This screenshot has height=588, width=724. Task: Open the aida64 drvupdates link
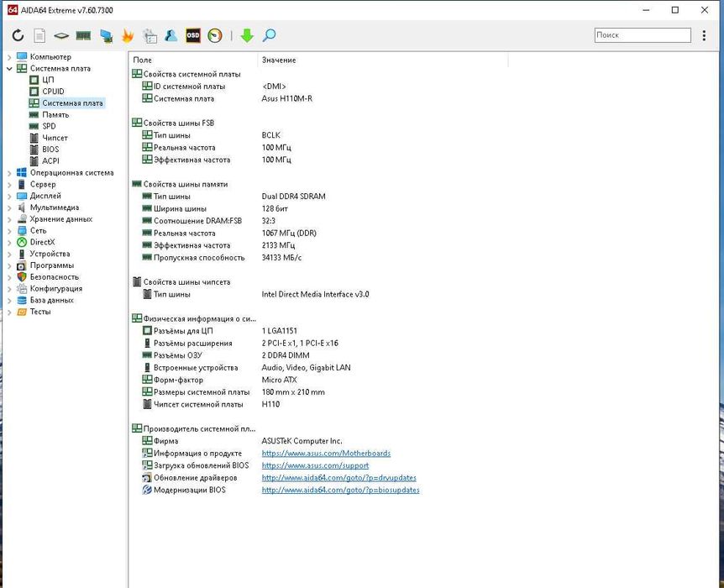339,478
